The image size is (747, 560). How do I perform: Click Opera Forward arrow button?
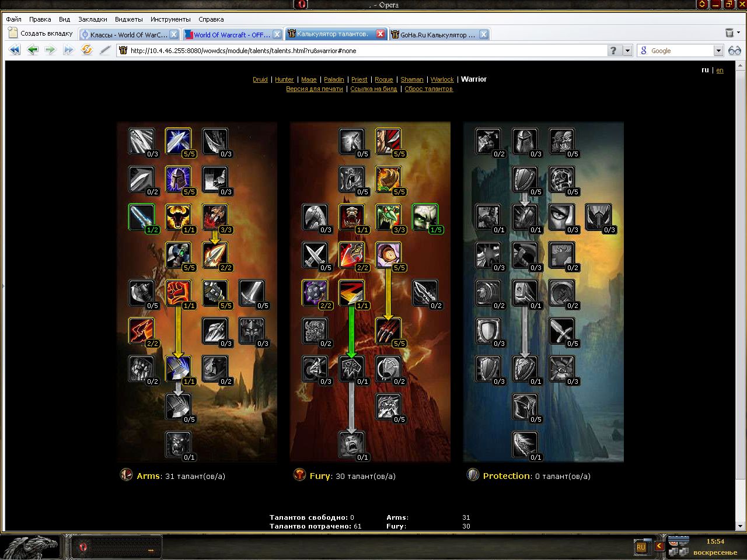tap(50, 50)
